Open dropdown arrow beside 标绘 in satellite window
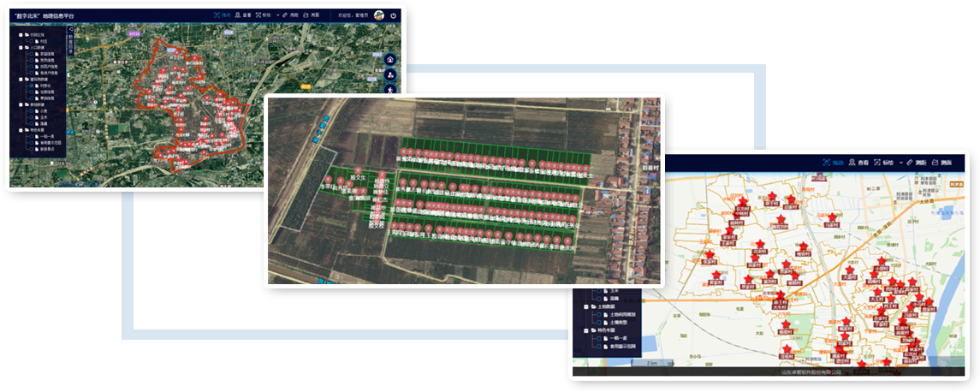The height and width of the screenshot is (392, 980). [276, 15]
